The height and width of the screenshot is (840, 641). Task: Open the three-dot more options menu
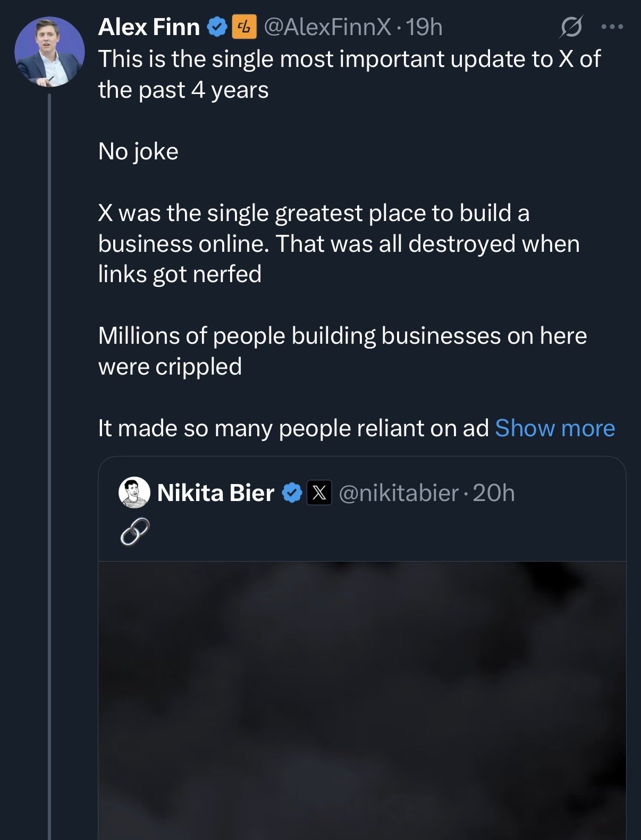[612, 27]
